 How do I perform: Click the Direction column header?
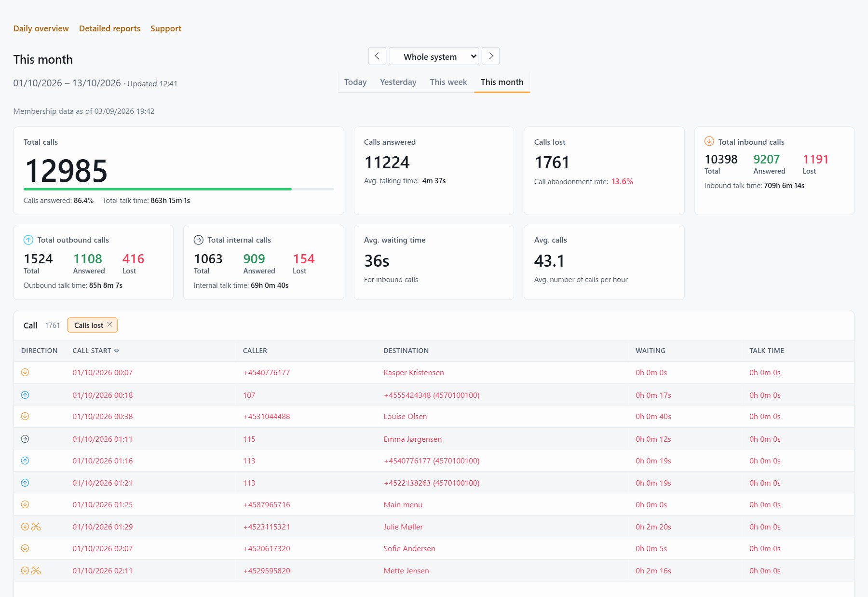39,351
